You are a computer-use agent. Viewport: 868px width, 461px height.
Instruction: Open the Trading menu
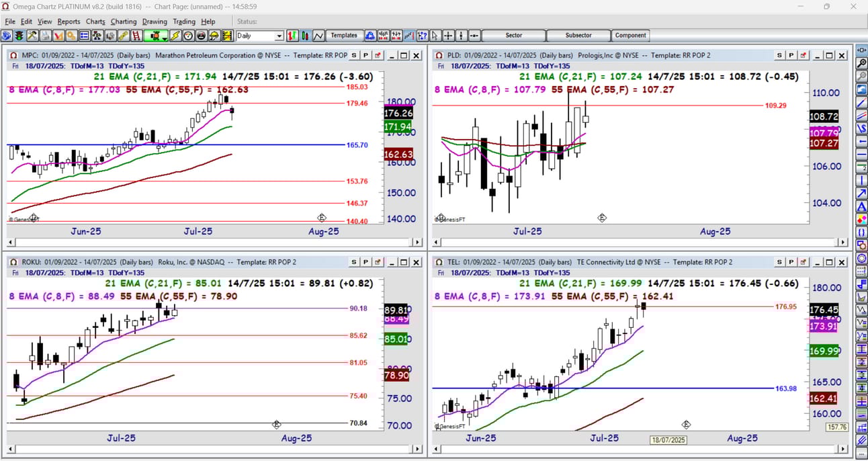coord(184,22)
